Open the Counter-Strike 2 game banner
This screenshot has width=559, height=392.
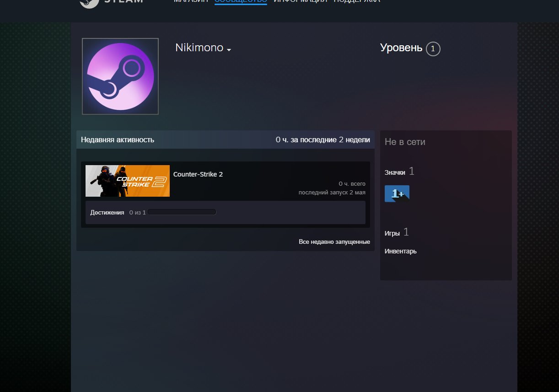(128, 181)
